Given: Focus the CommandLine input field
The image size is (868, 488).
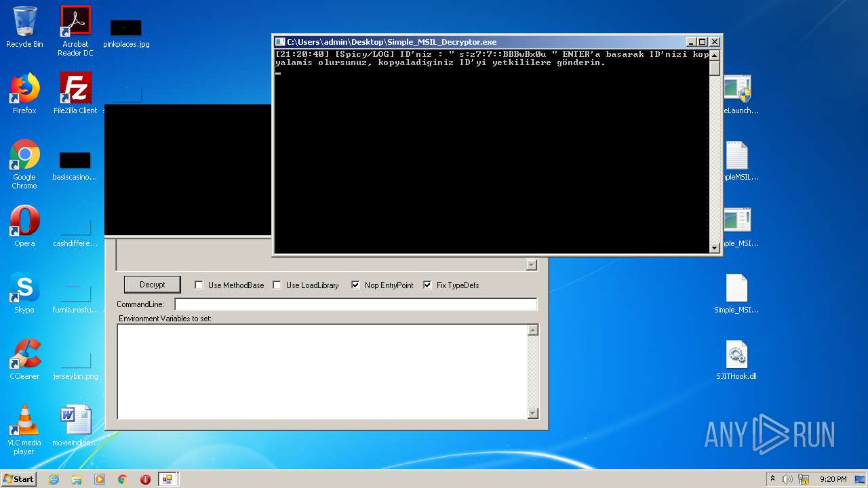Looking at the screenshot, I should tap(356, 304).
